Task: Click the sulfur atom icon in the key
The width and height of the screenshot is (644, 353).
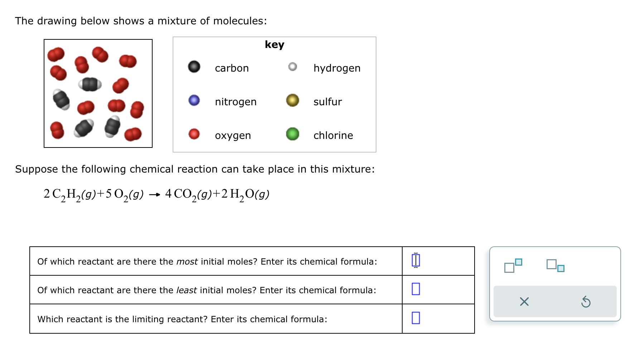Action: point(293,101)
